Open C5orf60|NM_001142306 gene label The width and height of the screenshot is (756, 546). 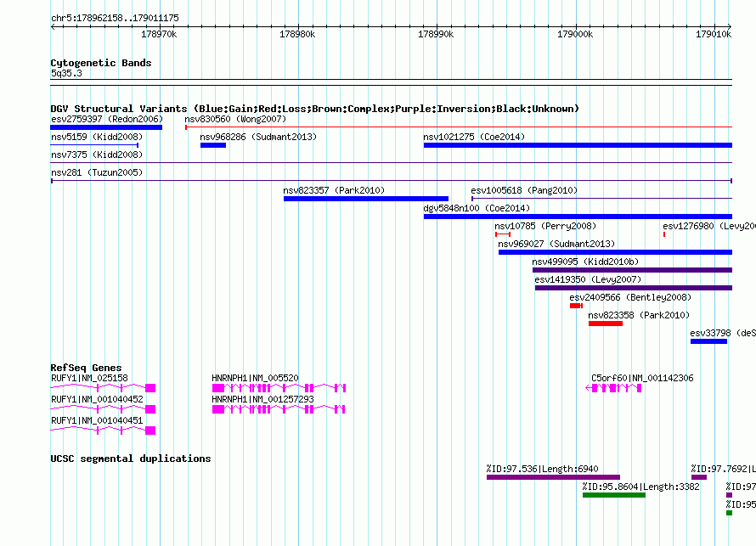point(642,379)
